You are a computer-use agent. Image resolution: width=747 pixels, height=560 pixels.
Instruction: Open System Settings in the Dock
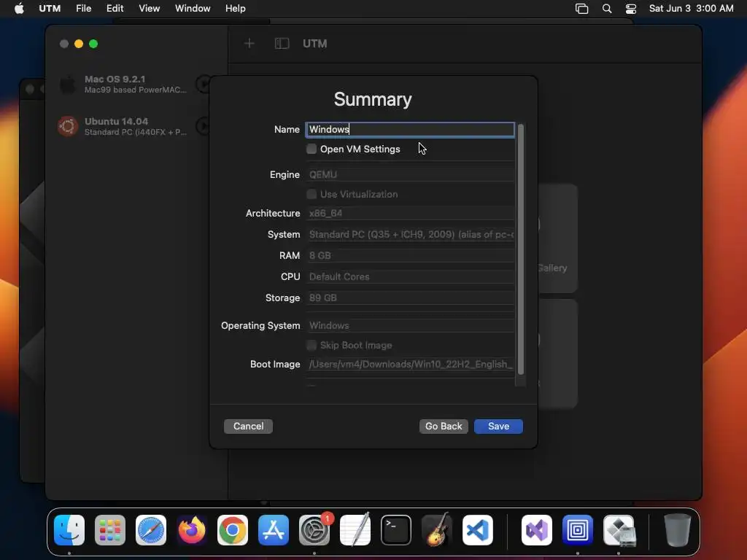pos(314,529)
